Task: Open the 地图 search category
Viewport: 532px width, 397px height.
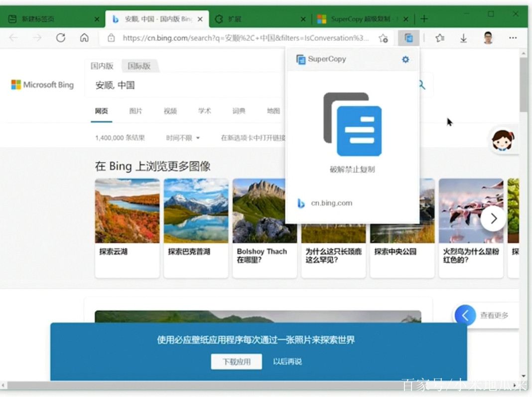Action: coord(273,111)
